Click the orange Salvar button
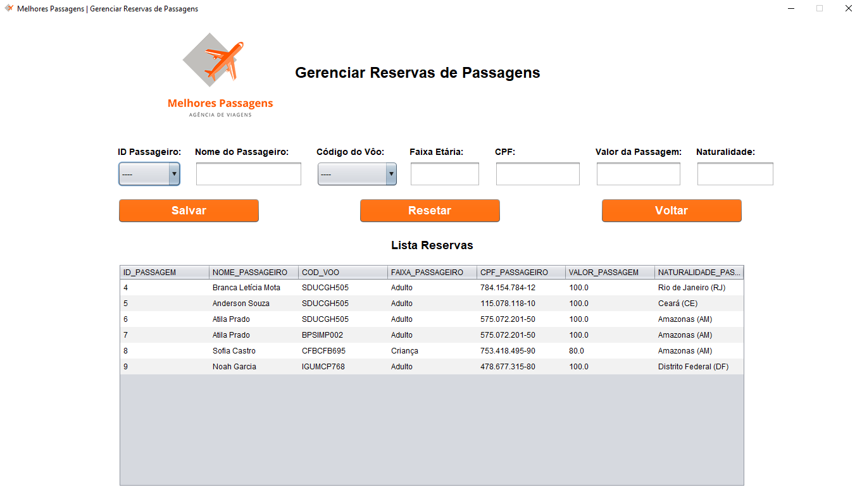 (x=189, y=211)
